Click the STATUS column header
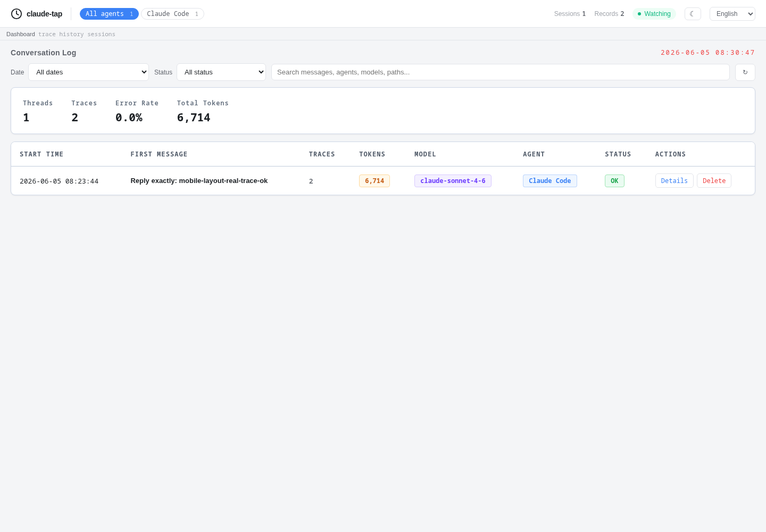The width and height of the screenshot is (766, 532). coord(618,154)
